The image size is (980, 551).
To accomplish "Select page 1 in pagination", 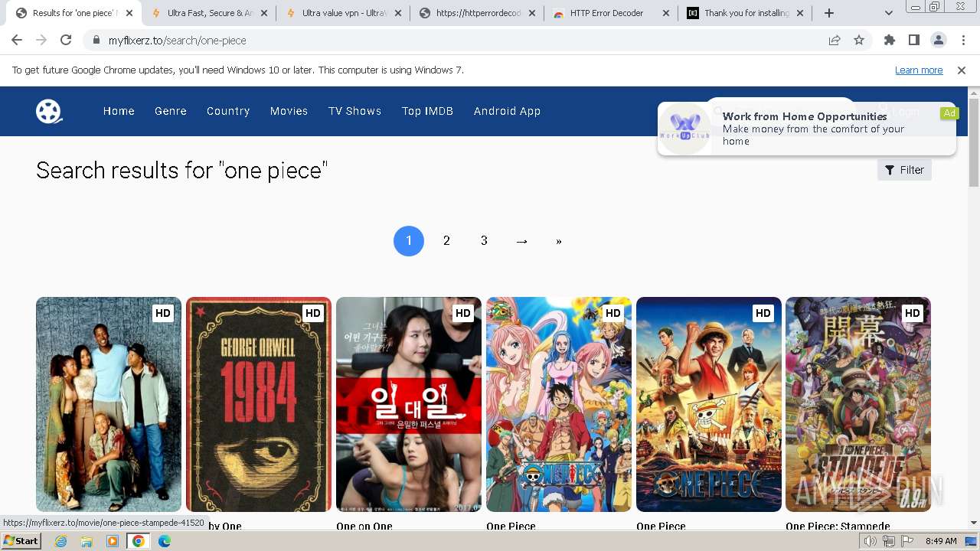I will [409, 241].
